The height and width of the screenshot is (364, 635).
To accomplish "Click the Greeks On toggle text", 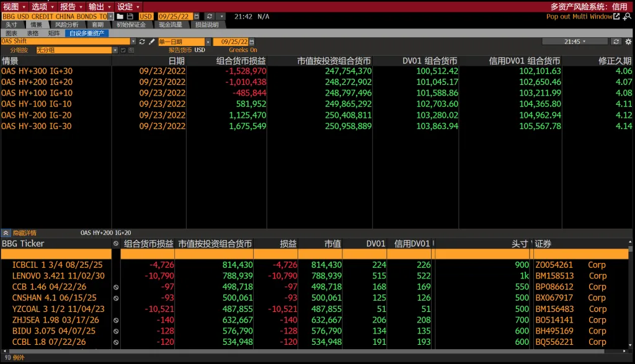I will point(243,50).
